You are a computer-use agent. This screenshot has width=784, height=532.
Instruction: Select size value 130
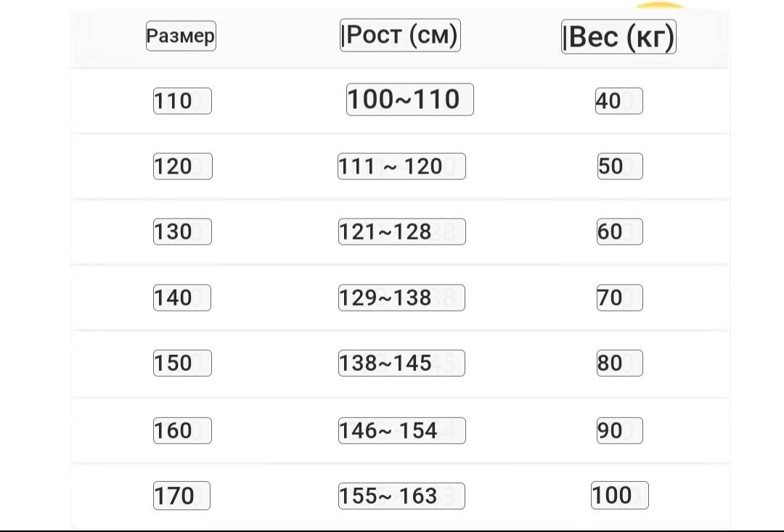182,232
